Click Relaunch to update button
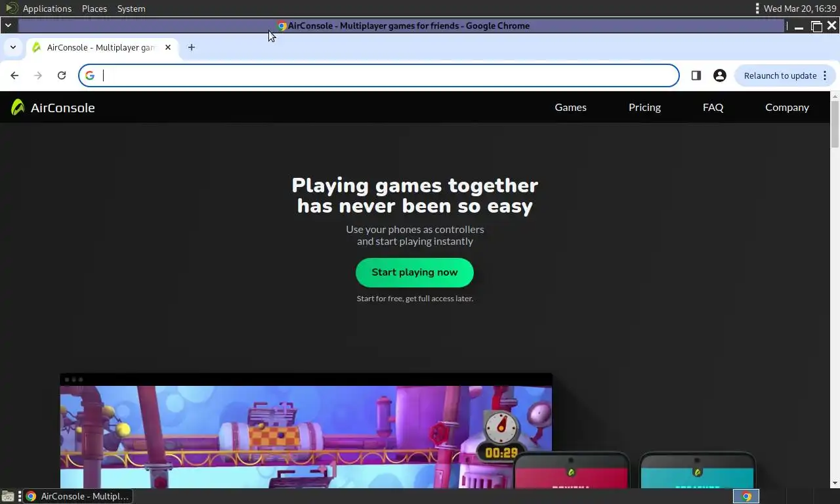This screenshot has width=840, height=504. click(786, 75)
